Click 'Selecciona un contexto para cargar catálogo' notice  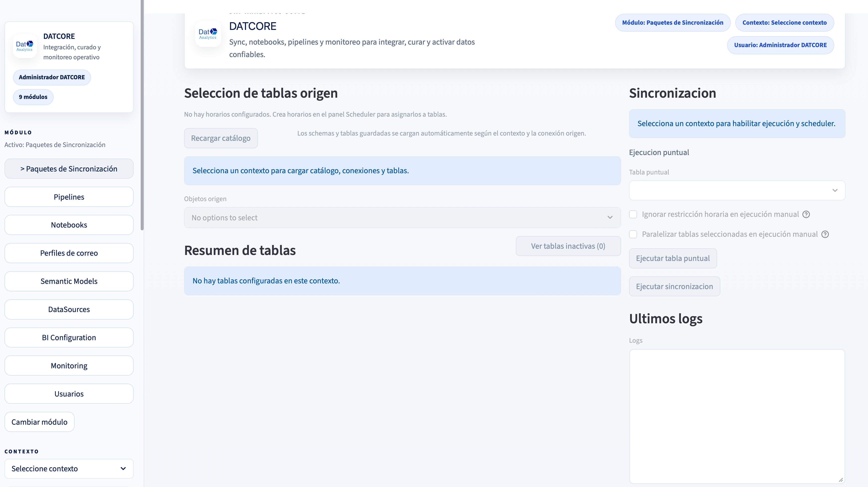pyautogui.click(x=402, y=171)
